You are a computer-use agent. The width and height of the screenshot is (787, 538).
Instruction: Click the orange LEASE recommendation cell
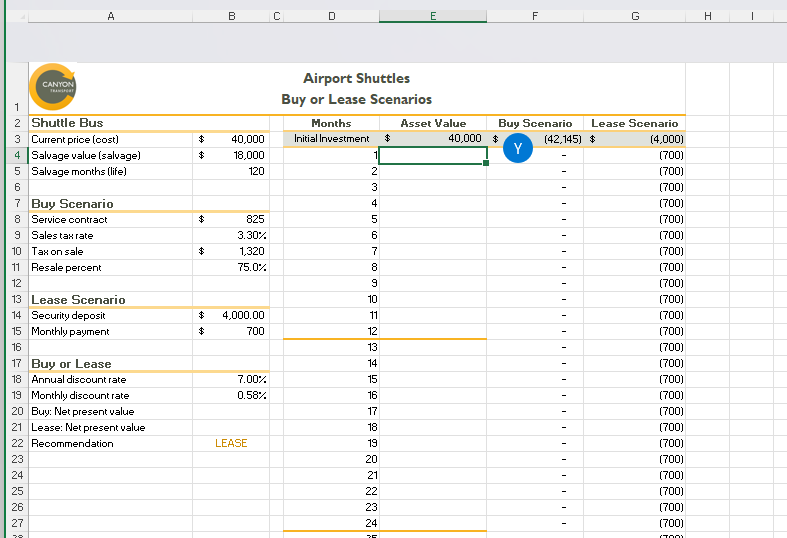(231, 443)
